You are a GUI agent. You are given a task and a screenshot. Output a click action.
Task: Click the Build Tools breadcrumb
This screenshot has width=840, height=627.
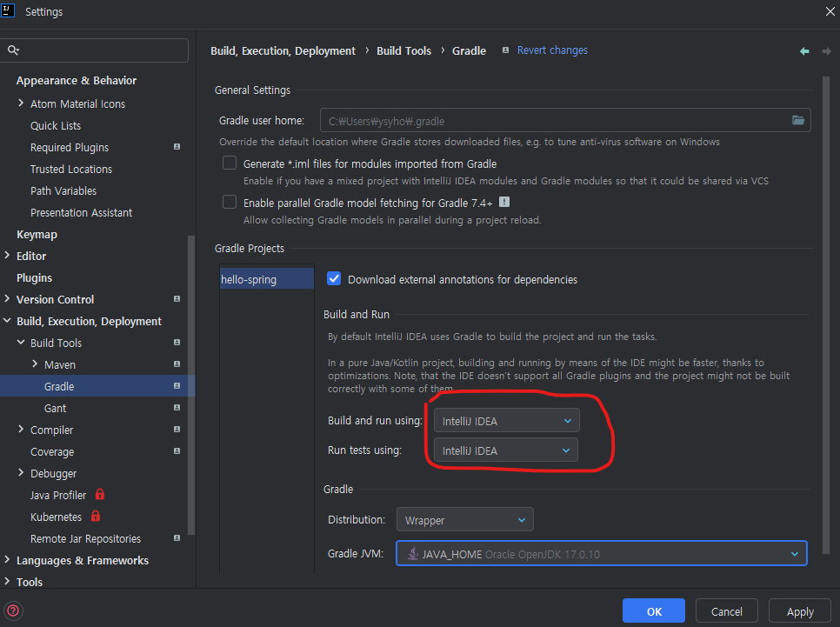pos(404,51)
